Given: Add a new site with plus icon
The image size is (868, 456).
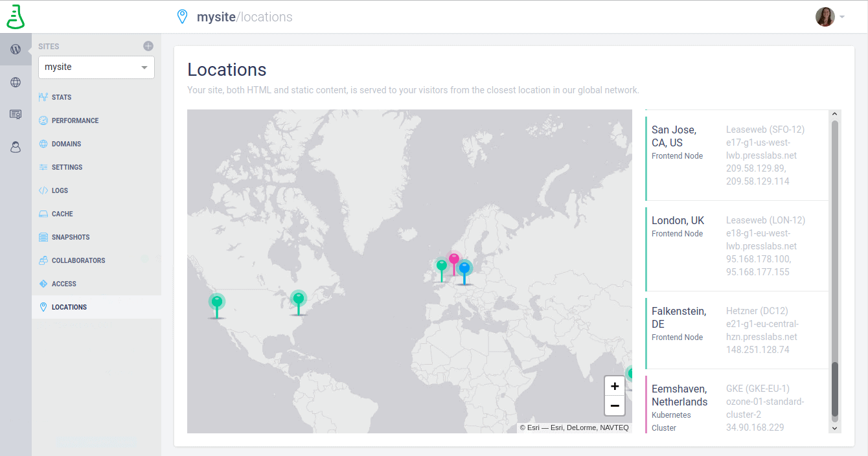Looking at the screenshot, I should point(148,46).
